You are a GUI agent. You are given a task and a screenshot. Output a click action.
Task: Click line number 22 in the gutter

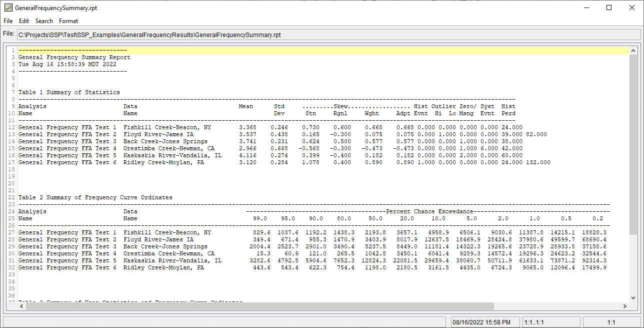tap(11, 197)
